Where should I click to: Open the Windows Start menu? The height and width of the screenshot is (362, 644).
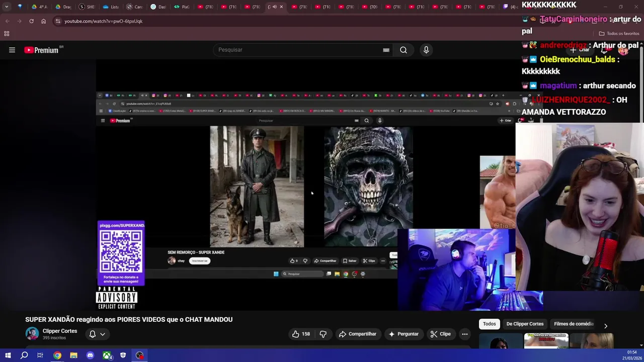tap(8, 355)
